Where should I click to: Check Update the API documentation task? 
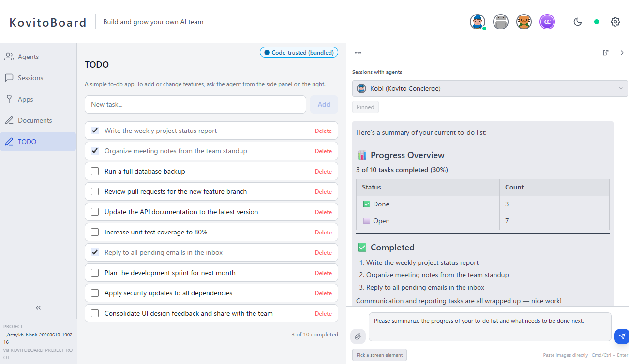pyautogui.click(x=95, y=212)
